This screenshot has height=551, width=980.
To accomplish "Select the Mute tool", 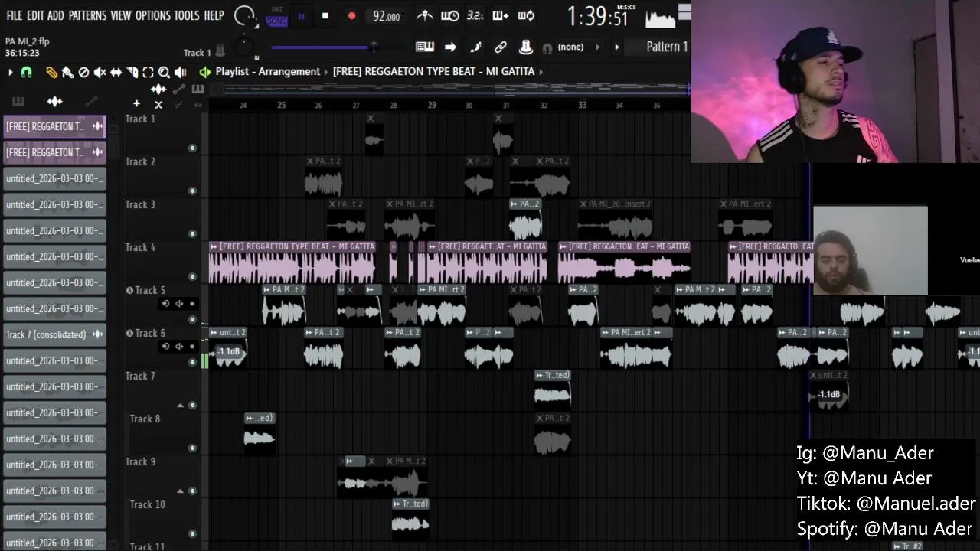I will (x=100, y=72).
